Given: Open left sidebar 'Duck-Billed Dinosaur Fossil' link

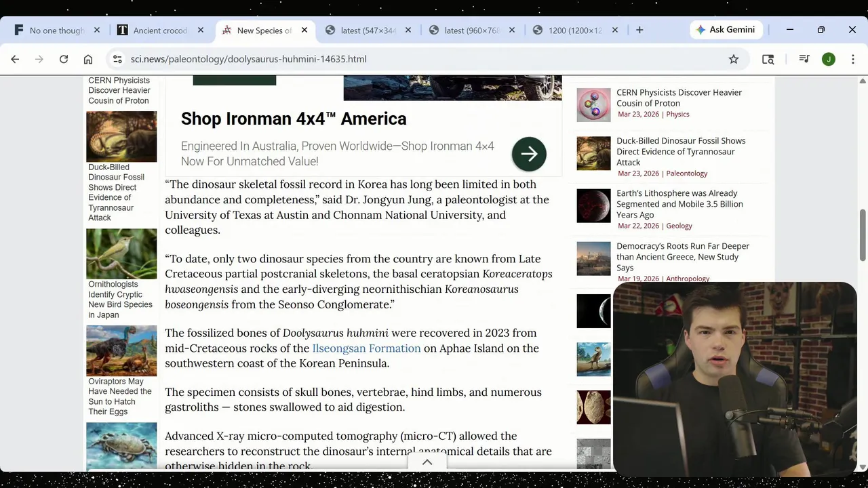Looking at the screenshot, I should [116, 192].
